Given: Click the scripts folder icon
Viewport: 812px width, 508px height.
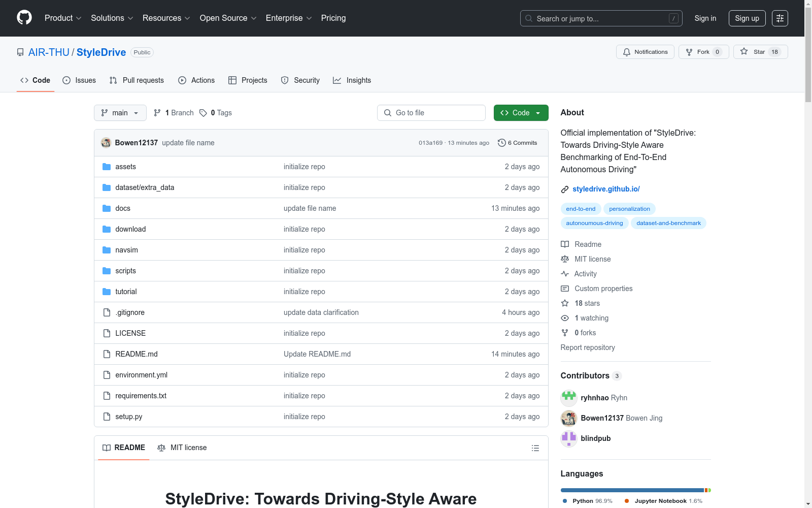Looking at the screenshot, I should click(107, 271).
